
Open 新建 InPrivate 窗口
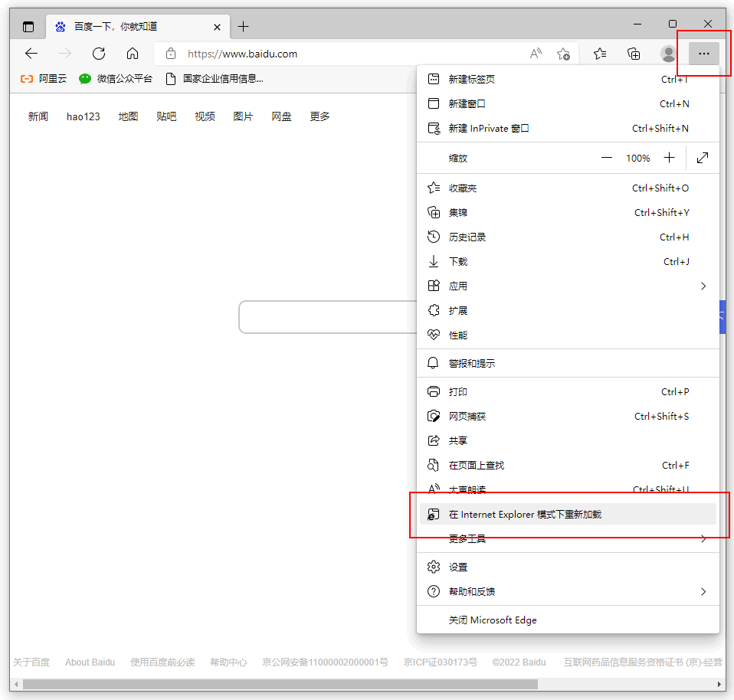point(568,128)
